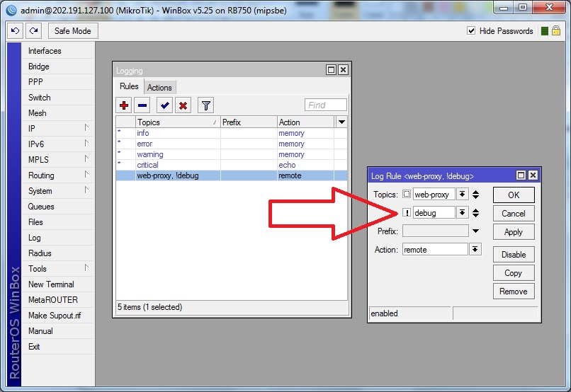Select the info rule row
Image resolution: width=571 pixels, height=392 pixels.
[232, 133]
